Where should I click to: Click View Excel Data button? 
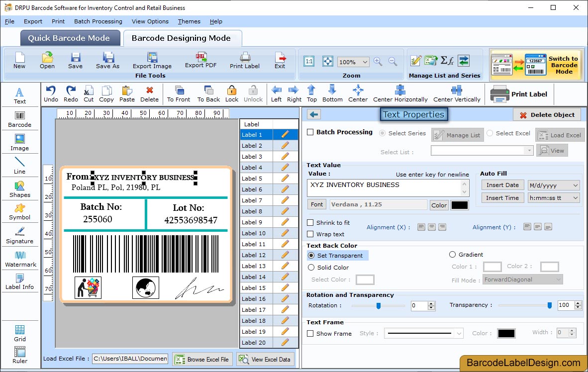coord(265,359)
